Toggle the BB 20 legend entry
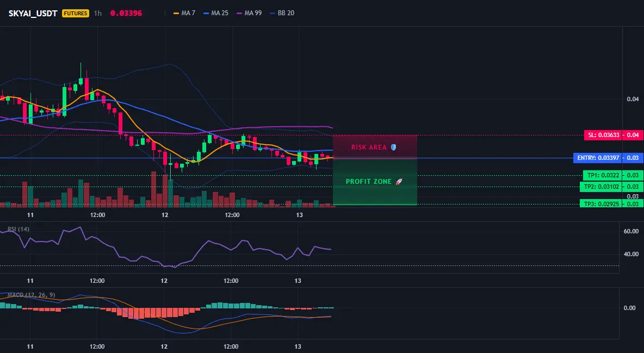The image size is (644, 353). point(282,13)
